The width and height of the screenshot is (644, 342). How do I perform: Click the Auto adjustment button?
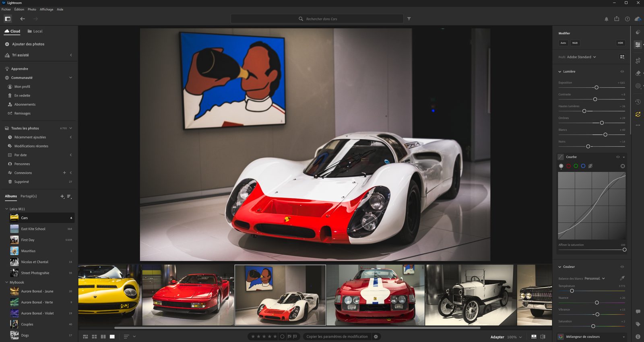[x=563, y=43]
